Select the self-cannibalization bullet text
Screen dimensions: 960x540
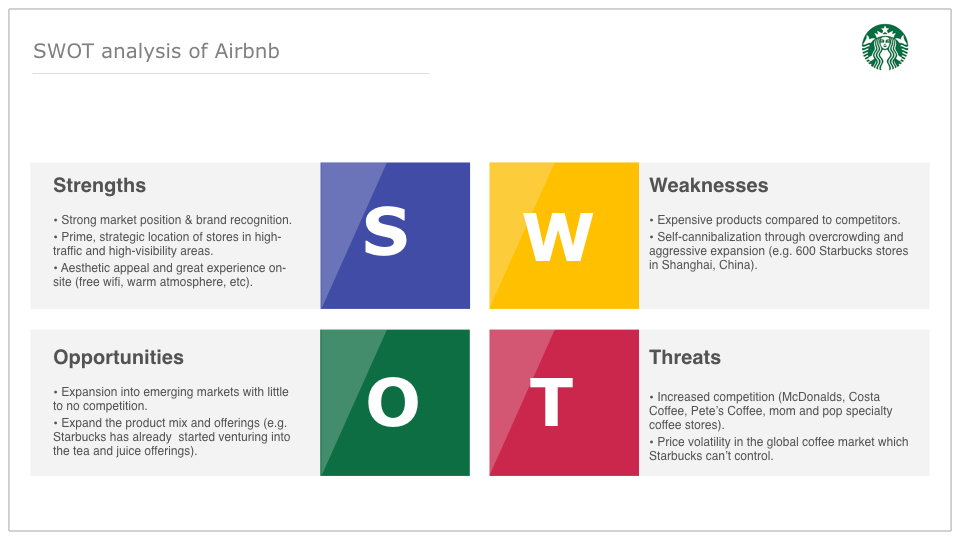[x=779, y=251]
